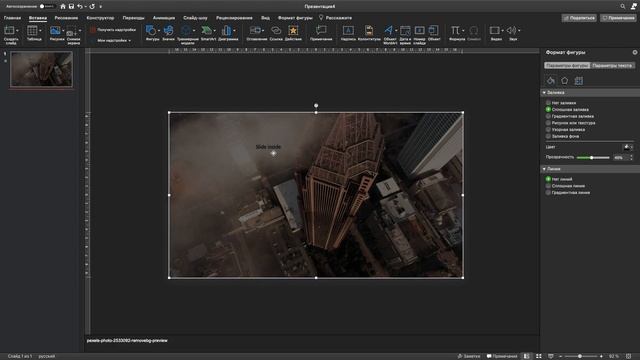Image resolution: width=640 pixels, height=360 pixels.
Task: Switch to slide sorter view icon
Action: pos(539,356)
